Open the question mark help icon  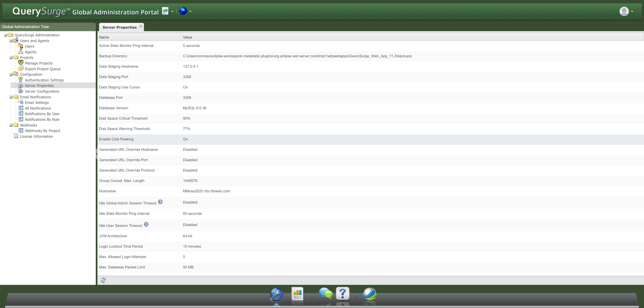pyautogui.click(x=342, y=294)
